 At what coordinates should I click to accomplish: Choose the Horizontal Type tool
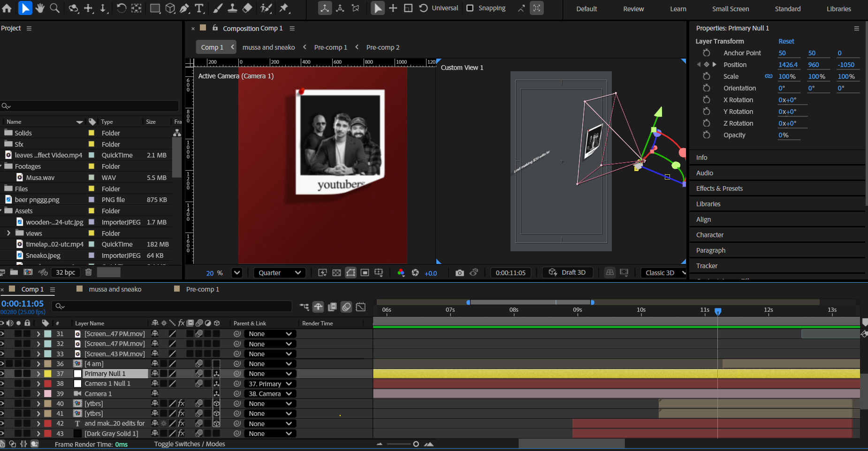tap(199, 8)
